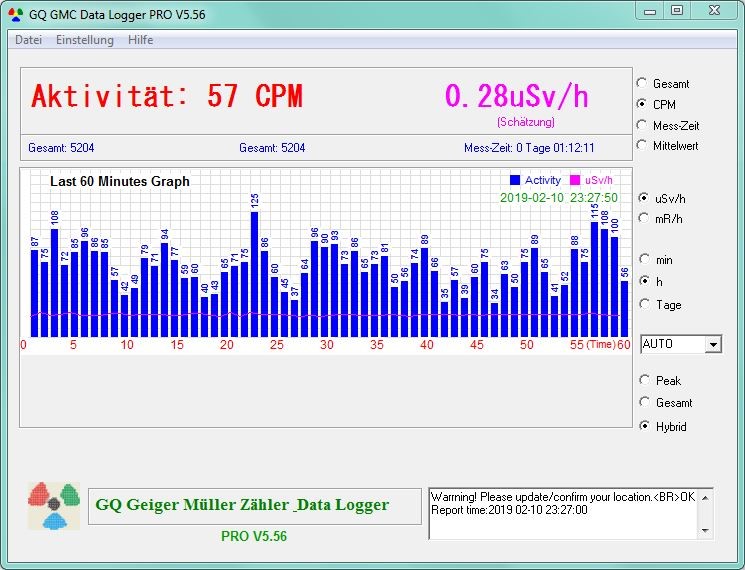Select the Peak graph mode radio

pyautogui.click(x=645, y=380)
